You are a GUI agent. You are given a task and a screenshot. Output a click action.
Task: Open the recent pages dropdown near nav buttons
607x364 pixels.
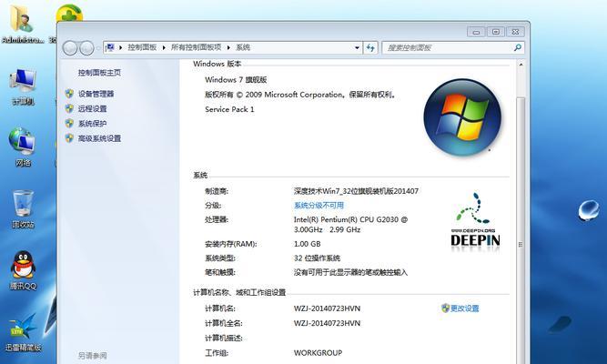[x=98, y=48]
